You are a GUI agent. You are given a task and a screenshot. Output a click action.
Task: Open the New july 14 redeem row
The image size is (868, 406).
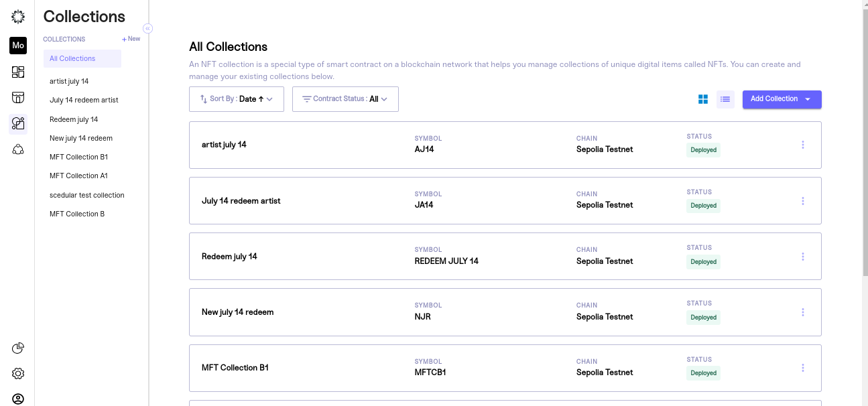click(x=505, y=312)
